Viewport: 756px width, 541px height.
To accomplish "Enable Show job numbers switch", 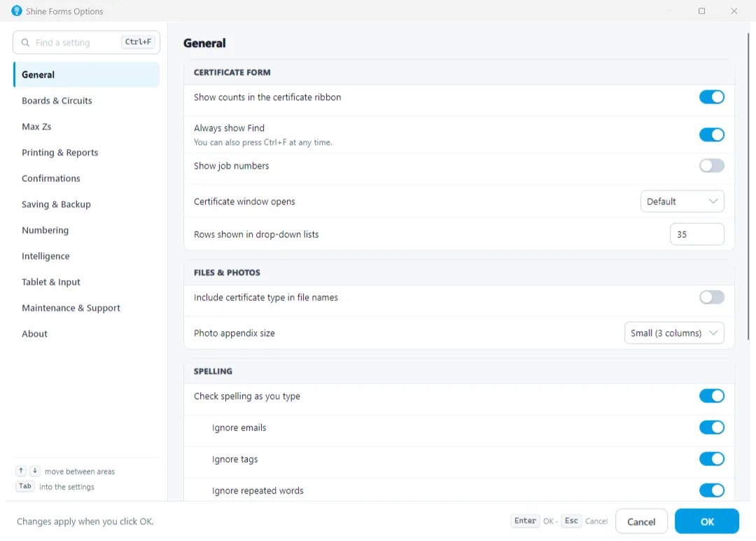I will [x=712, y=166].
